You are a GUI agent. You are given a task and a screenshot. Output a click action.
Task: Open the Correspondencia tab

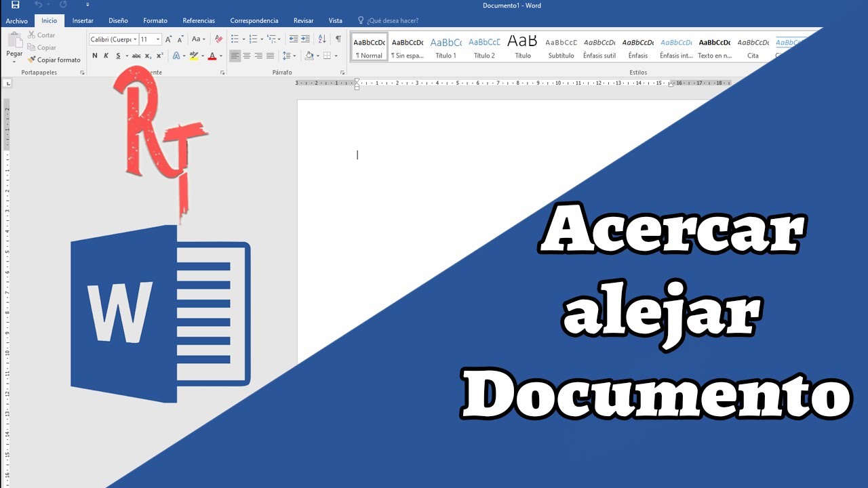point(254,21)
